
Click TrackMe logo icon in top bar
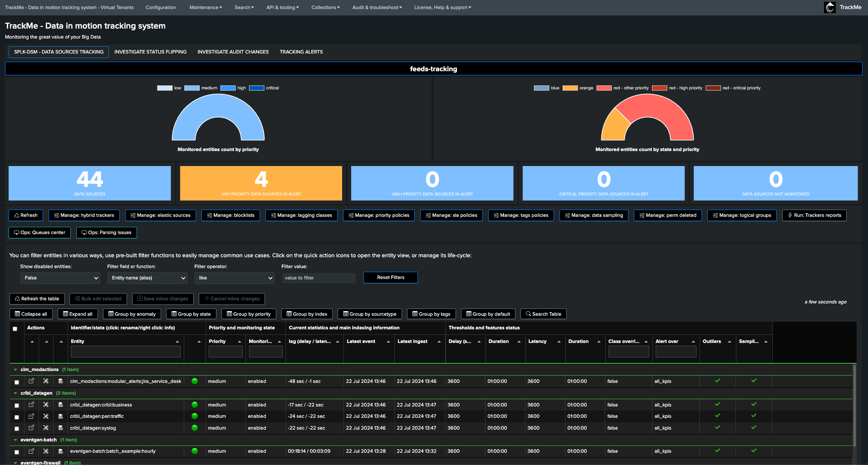pos(830,7)
